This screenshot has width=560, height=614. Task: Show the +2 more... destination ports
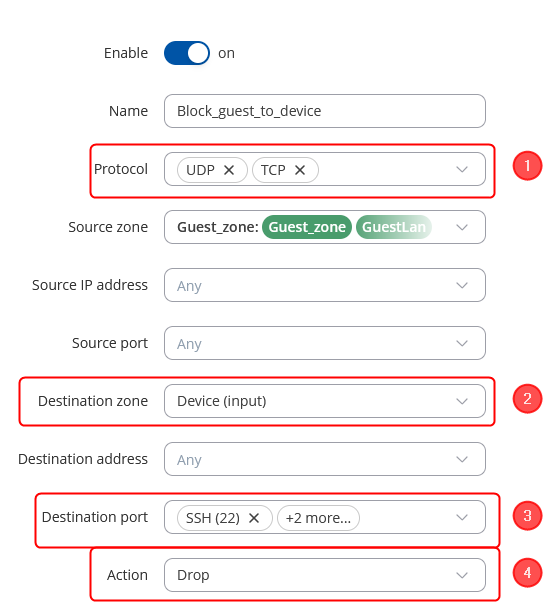pos(318,518)
